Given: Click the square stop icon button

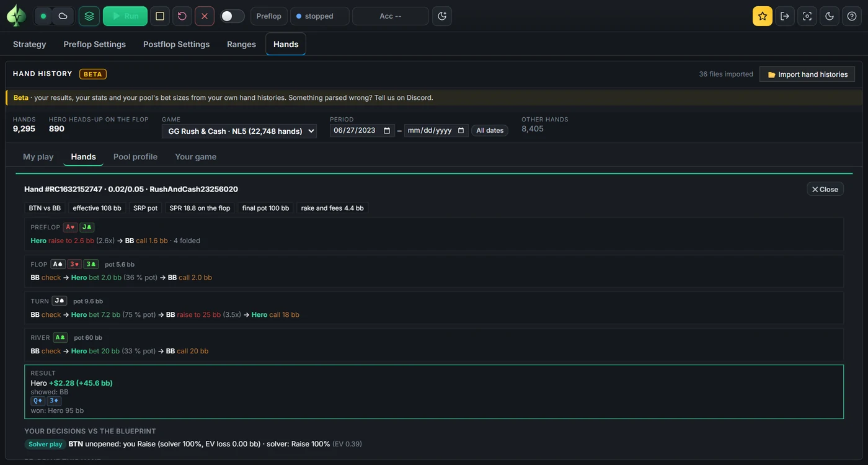Looking at the screenshot, I should 160,16.
